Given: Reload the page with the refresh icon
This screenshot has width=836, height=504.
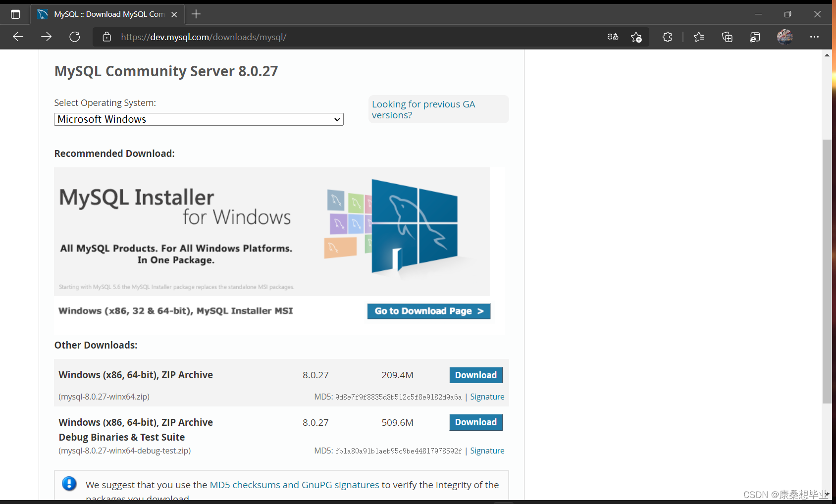Looking at the screenshot, I should point(75,37).
